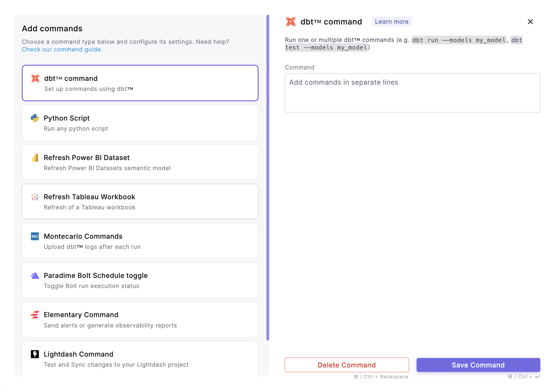Click the Elementary Command striped icon
Screen dimensions: 552x392
coord(35,315)
